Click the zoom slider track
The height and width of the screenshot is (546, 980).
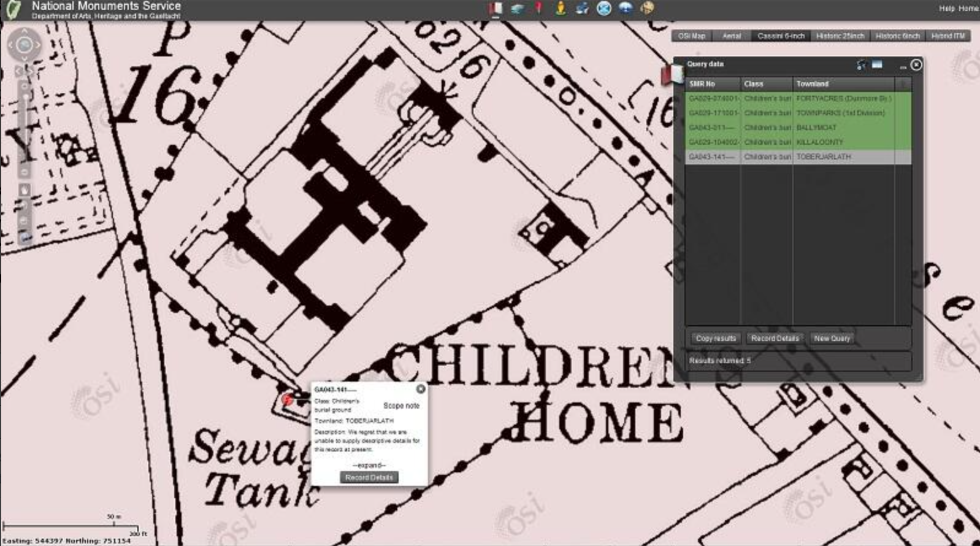[x=25, y=123]
